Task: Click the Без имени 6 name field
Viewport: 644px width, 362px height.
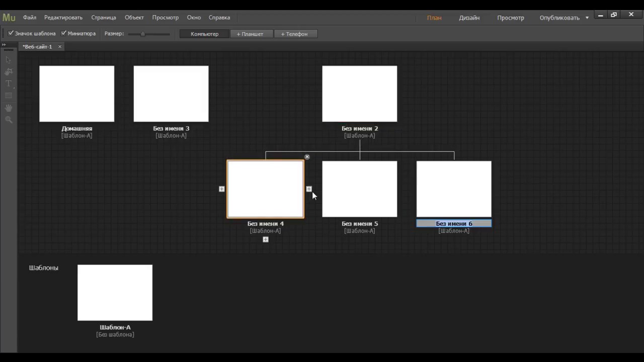Action: click(454, 224)
